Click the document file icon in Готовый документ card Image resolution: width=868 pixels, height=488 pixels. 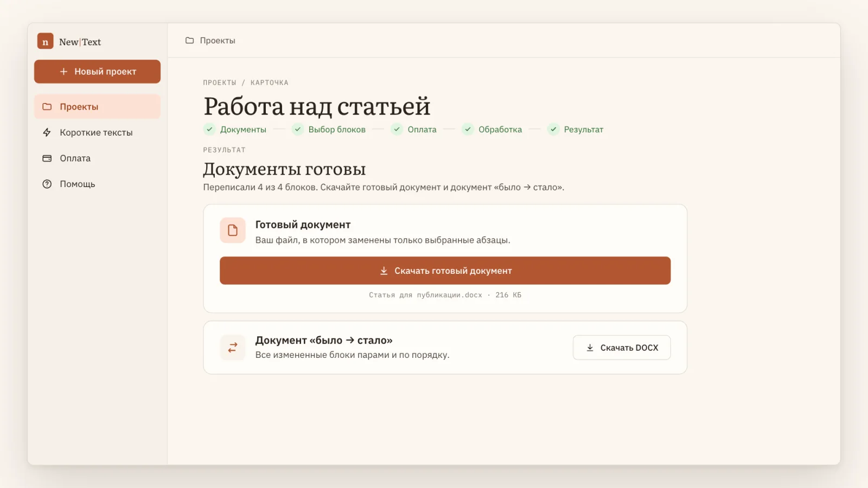(x=233, y=230)
